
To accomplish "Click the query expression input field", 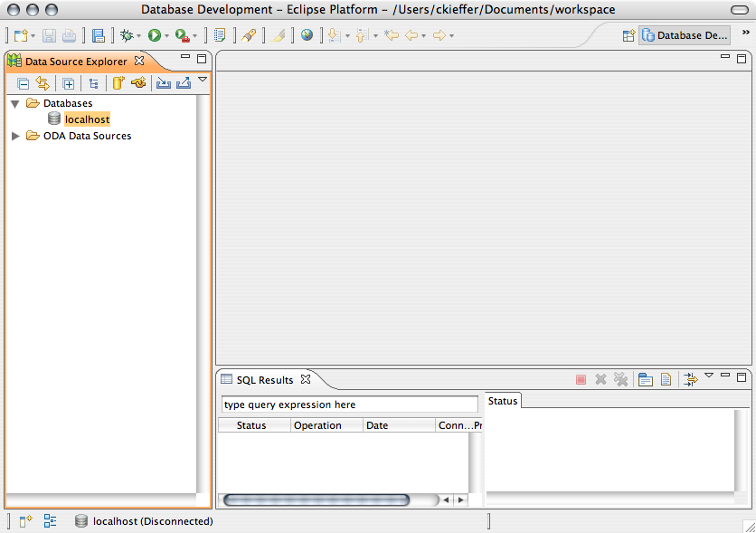I will (x=350, y=405).
